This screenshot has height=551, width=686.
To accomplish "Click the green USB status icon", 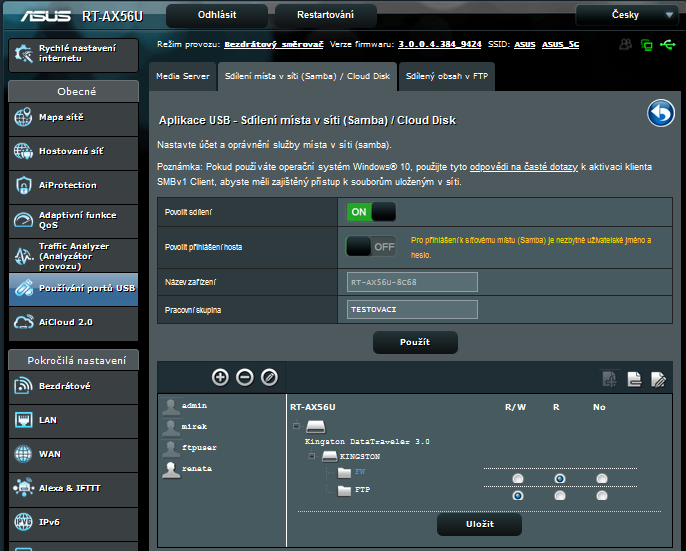I will pos(667,45).
